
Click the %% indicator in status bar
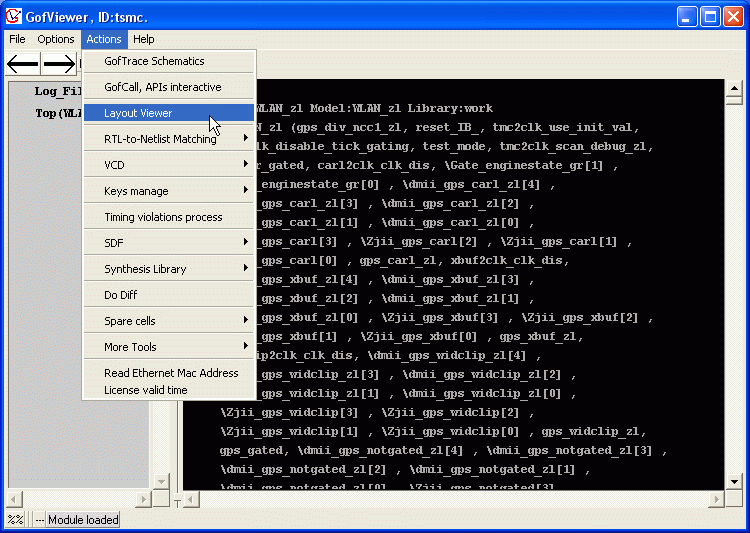(15, 520)
